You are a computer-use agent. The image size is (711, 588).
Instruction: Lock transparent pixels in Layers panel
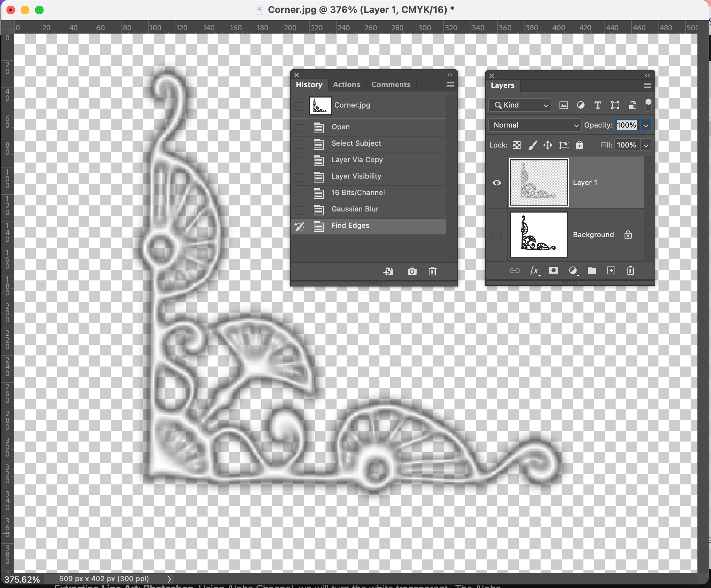[517, 145]
